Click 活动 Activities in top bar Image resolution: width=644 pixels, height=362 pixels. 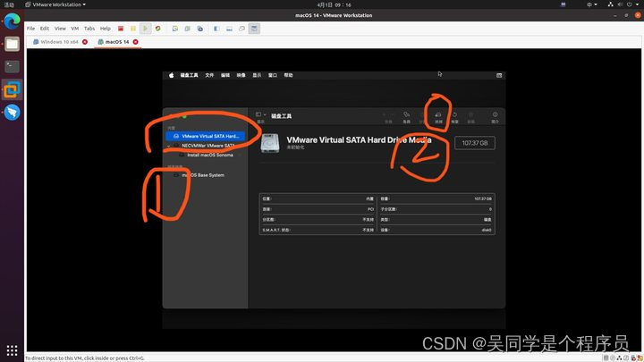pos(9,4)
